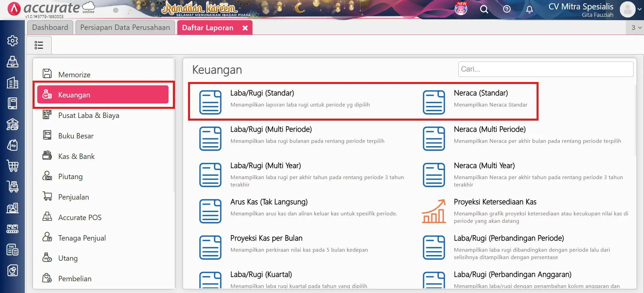The height and width of the screenshot is (293, 644).
Task: Open Proyeksi Ketersediaan Kas chart icon
Action: point(434,211)
